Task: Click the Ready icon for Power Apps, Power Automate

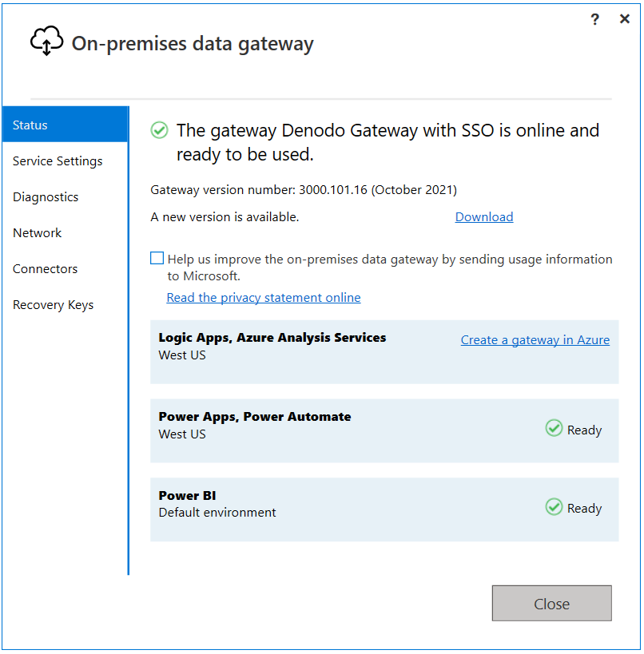Action: 554,429
